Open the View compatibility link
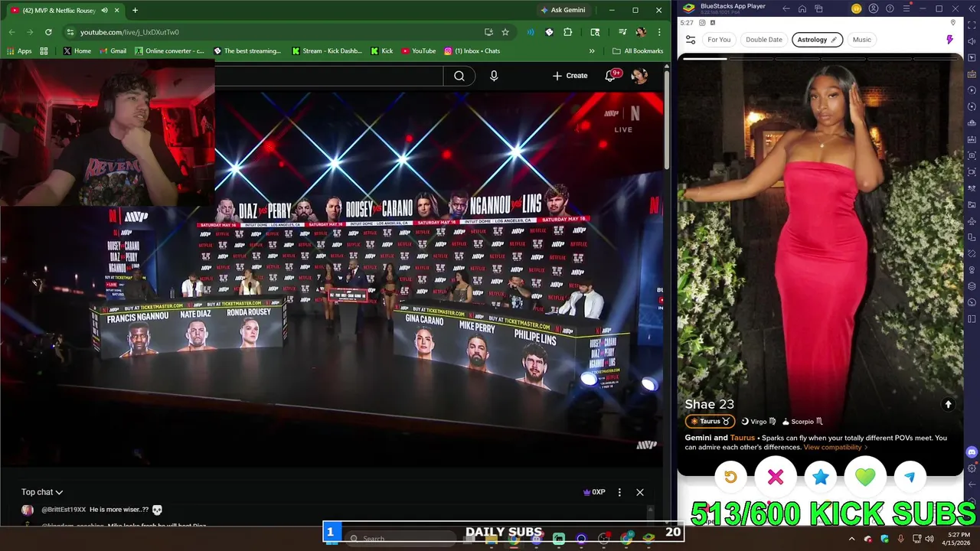Image resolution: width=980 pixels, height=551 pixels. [x=835, y=447]
